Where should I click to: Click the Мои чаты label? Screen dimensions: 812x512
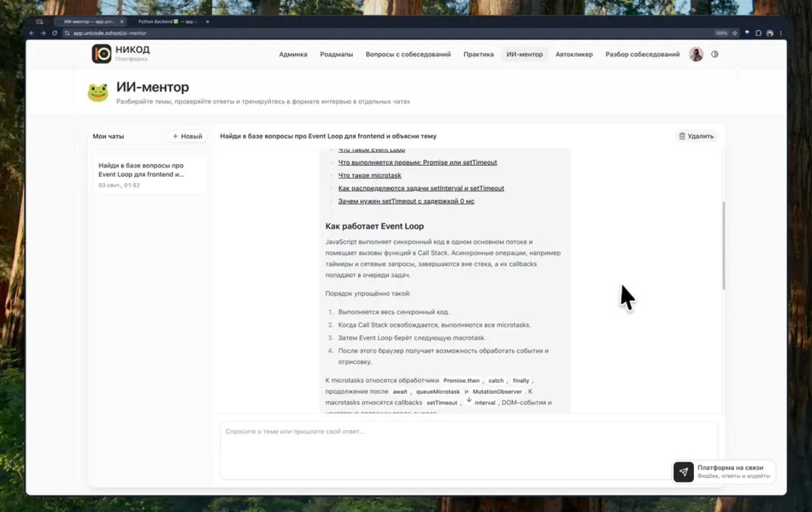coord(109,136)
